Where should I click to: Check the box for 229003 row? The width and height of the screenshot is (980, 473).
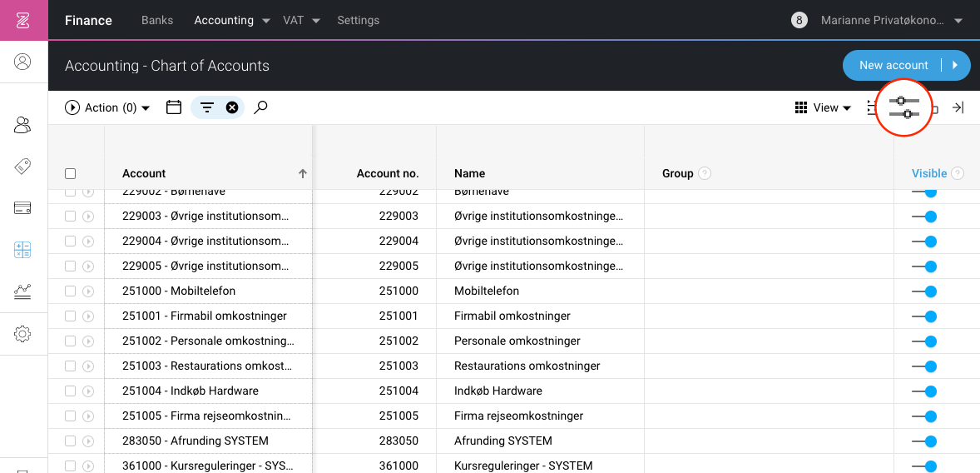[x=71, y=216]
